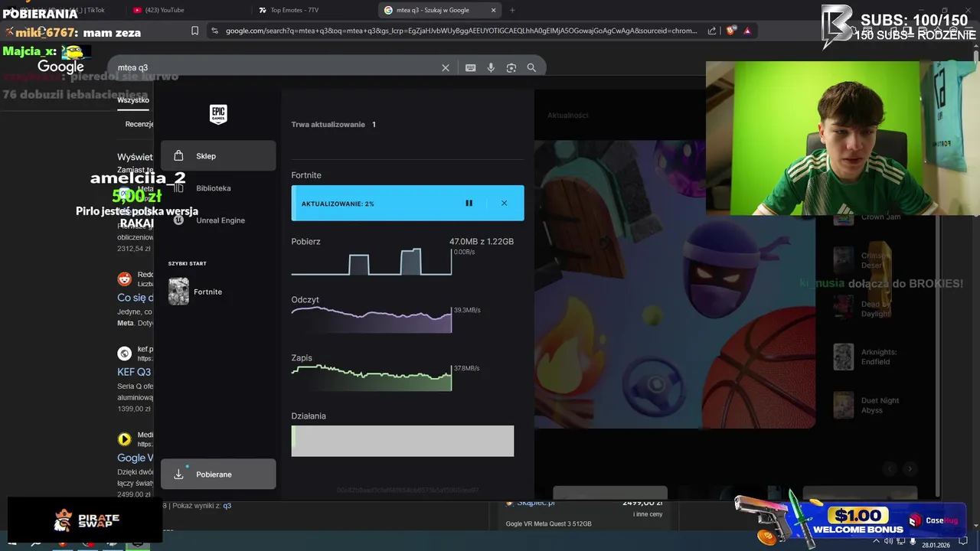Viewport: 980px width, 551px height.
Task: Pause the Fortnite update download
Action: point(469,204)
